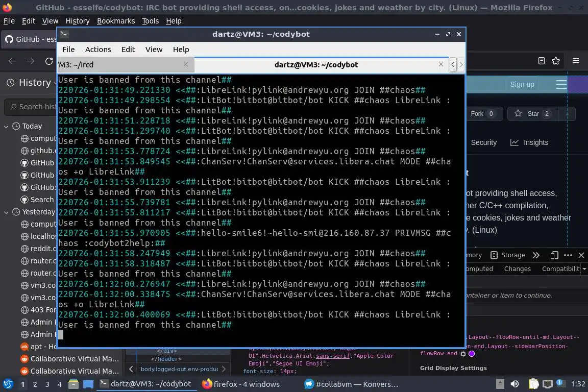Image resolution: width=588 pixels, height=392 pixels.
Task: Switch to #collabvm Konversation in taskbar
Action: (x=351, y=384)
